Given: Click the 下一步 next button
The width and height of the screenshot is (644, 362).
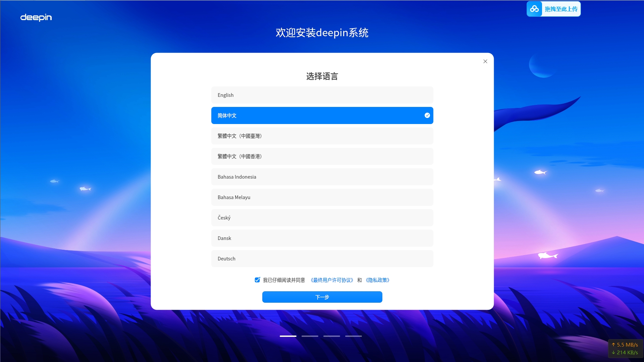Looking at the screenshot, I should pyautogui.click(x=322, y=297).
